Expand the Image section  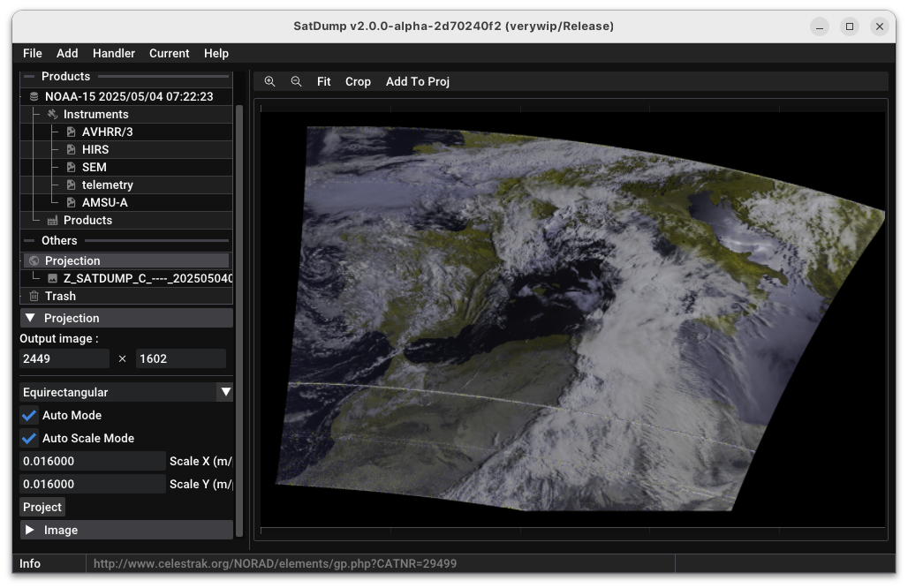coord(126,530)
